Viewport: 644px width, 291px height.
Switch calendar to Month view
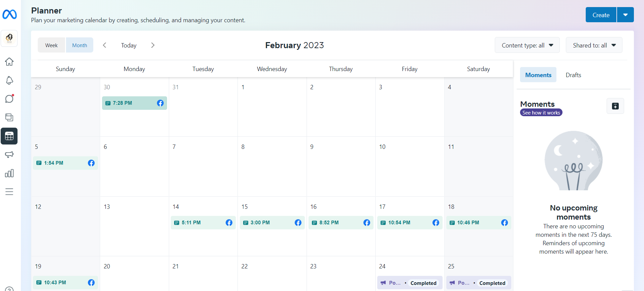tap(79, 45)
